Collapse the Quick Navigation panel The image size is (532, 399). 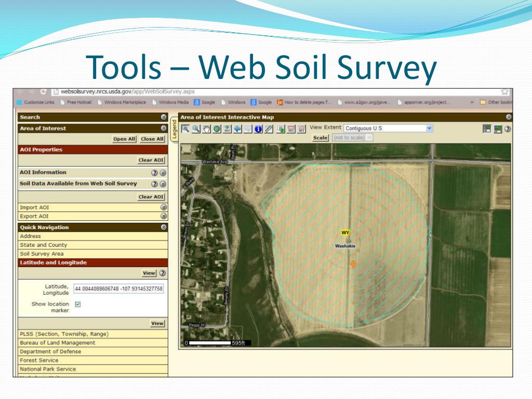coord(164,228)
